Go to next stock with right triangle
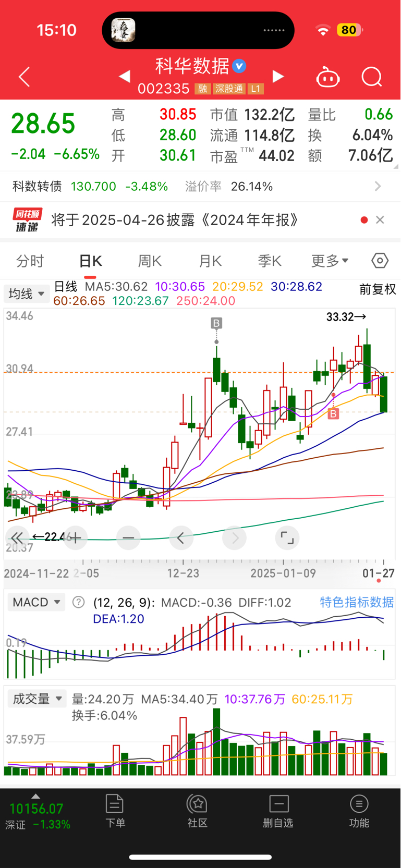Image resolution: width=401 pixels, height=868 pixels. tap(278, 77)
